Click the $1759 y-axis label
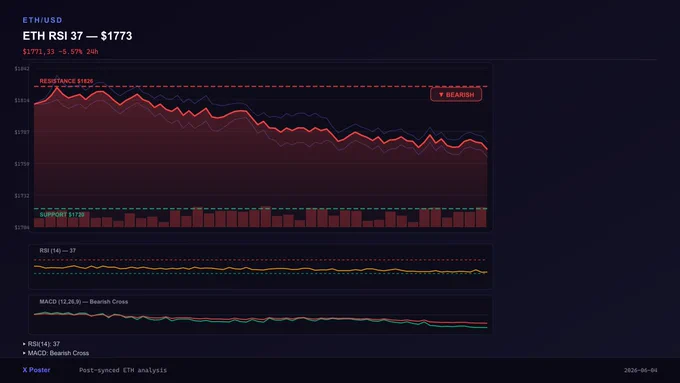The image size is (680, 383). point(22,164)
